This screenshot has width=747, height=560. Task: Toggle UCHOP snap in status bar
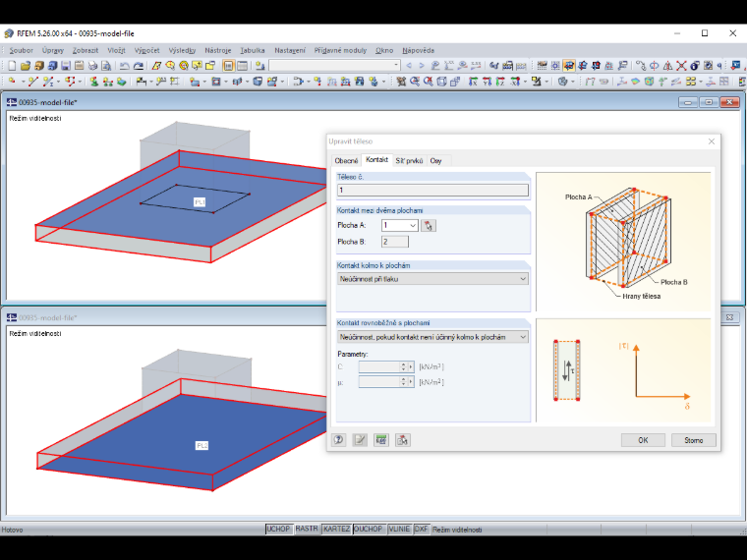tap(278, 529)
